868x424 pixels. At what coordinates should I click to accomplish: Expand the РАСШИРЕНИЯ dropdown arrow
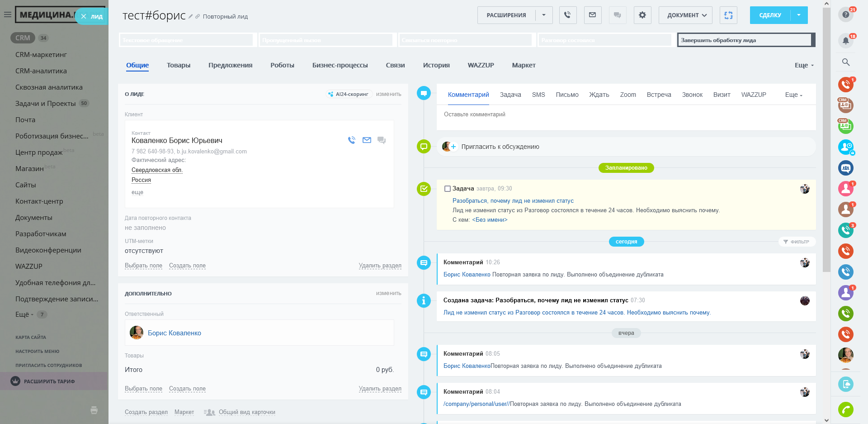544,15
